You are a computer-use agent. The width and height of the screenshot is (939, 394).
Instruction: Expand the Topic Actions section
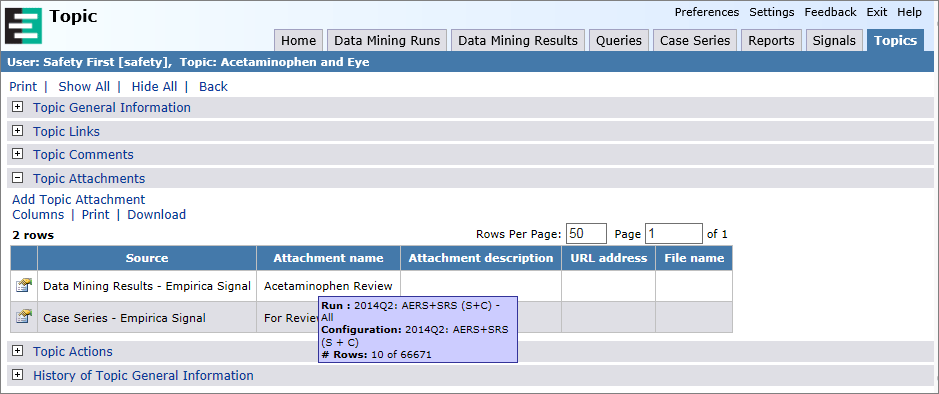click(18, 351)
